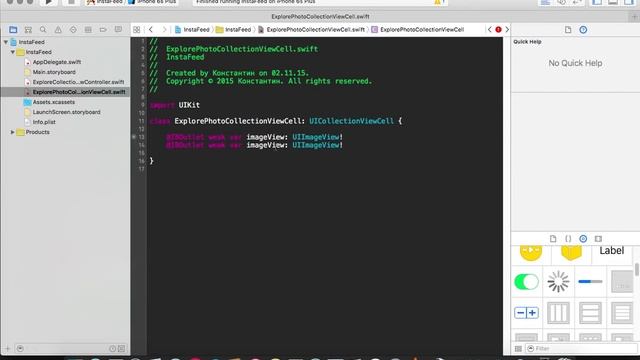Open ExplorePhotoCollectionViewCell class jump bar segment
The image size is (640, 360).
(x=418, y=30)
